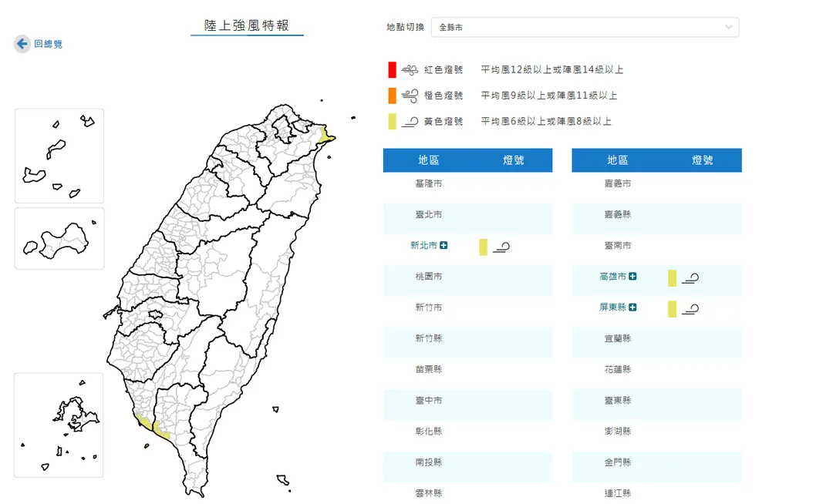Image resolution: width=833 pixels, height=504 pixels.
Task: Click the orange 橙色燈號 legend swatch
Action: 392,96
